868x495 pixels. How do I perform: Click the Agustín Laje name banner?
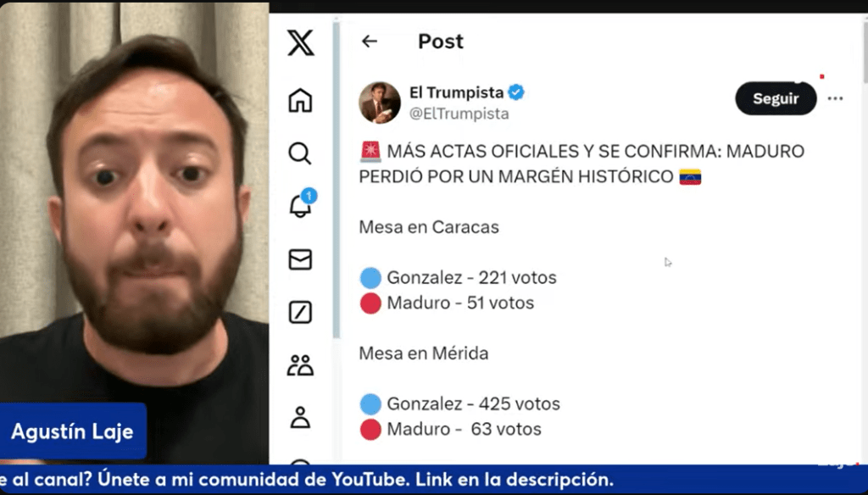73,431
